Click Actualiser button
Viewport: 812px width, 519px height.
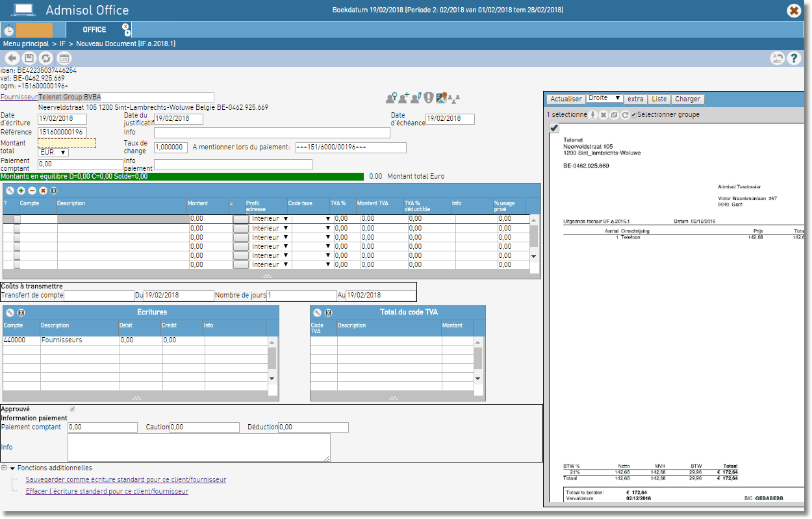(x=566, y=99)
